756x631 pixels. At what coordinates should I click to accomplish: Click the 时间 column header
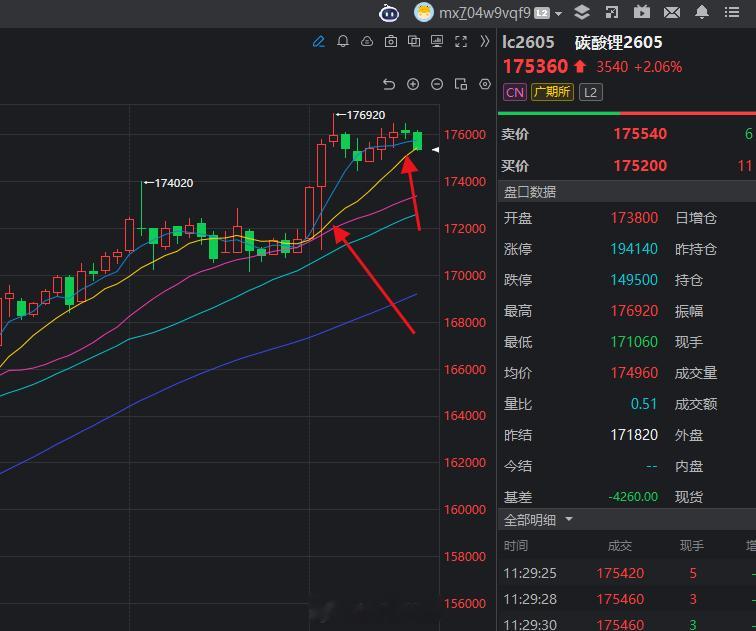point(516,546)
